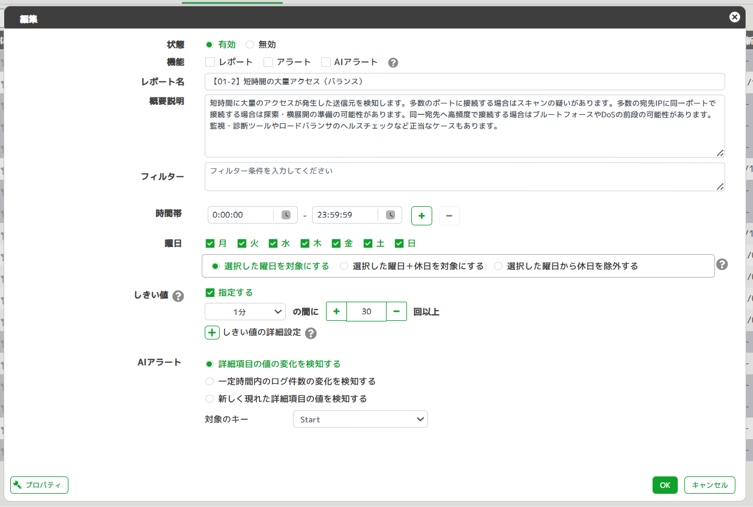Add a time range with the plus button
753x507 pixels.
pyautogui.click(x=422, y=216)
